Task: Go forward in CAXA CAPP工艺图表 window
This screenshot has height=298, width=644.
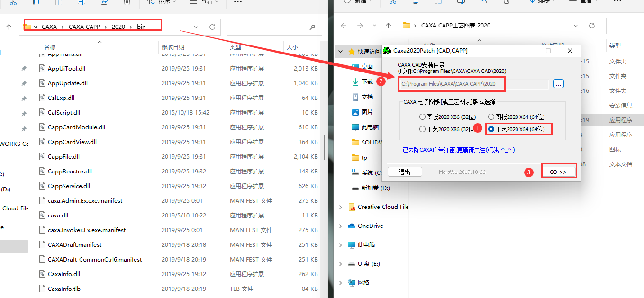Action: [360, 26]
